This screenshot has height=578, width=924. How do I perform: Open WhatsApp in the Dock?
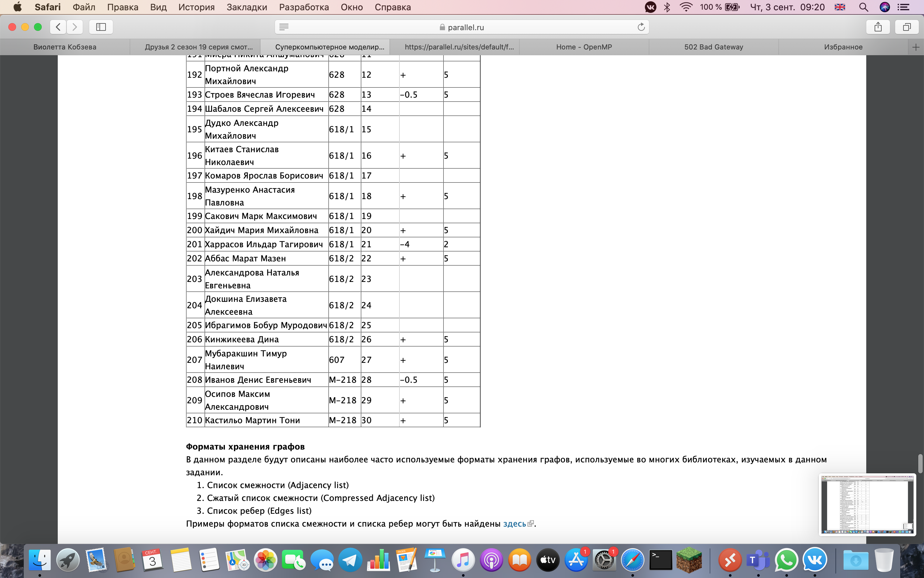point(787,560)
